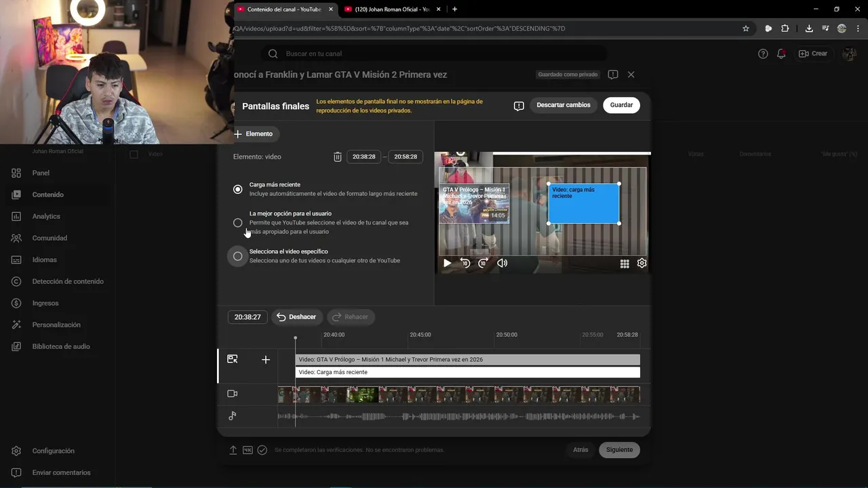The height and width of the screenshot is (488, 868).
Task: Click the Crear button
Action: [814, 54]
